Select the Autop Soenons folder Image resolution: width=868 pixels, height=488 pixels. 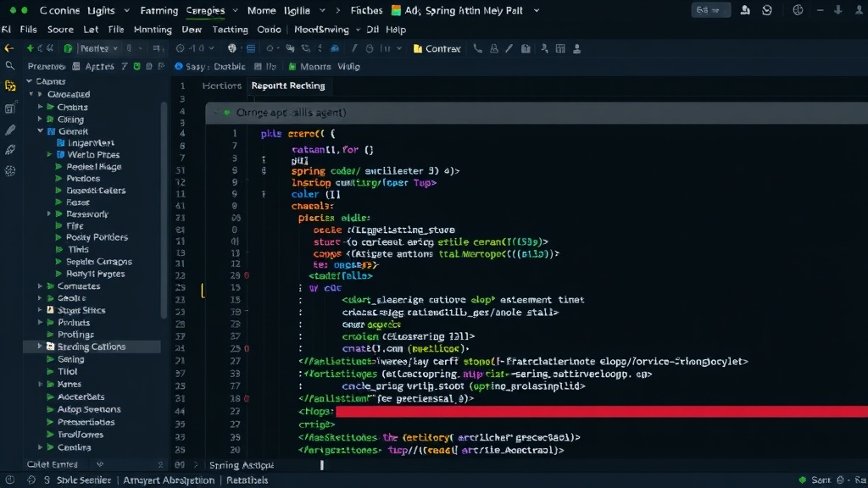88,409
